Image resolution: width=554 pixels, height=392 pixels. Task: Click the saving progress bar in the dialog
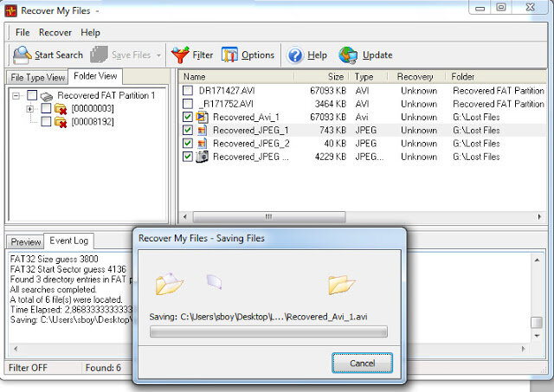point(268,331)
